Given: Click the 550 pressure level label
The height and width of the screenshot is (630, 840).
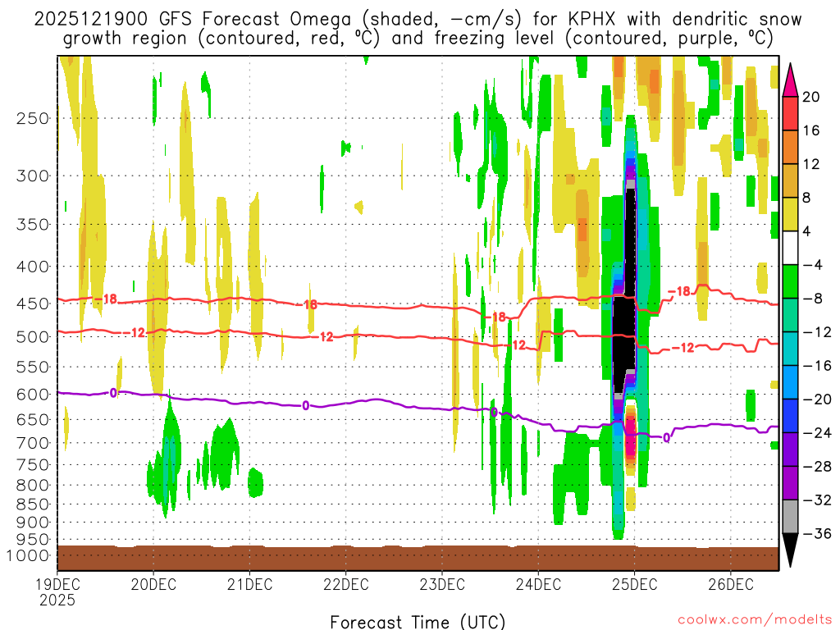Looking at the screenshot, I should pyautogui.click(x=33, y=367).
